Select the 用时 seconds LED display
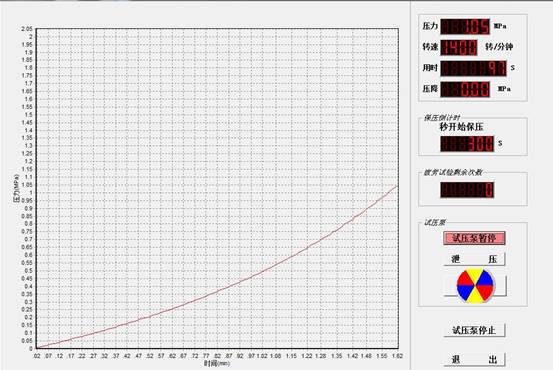This screenshot has height=370, width=553. (473, 68)
